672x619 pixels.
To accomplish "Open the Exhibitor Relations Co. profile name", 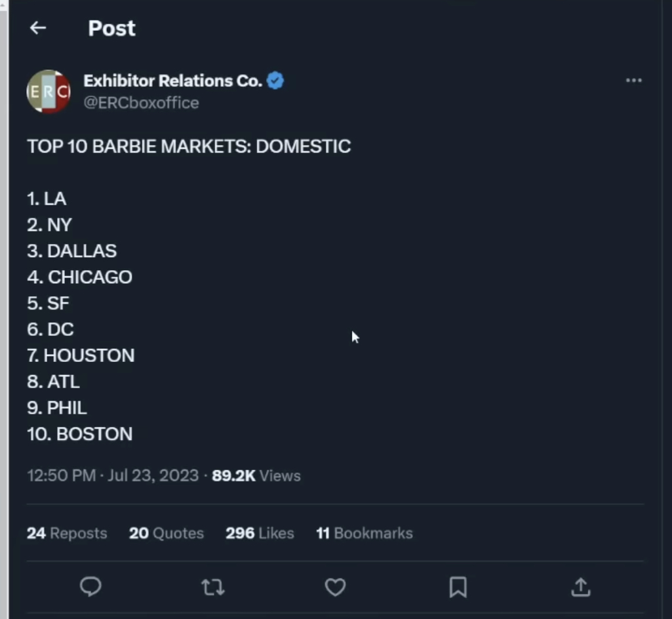I will 172,81.
